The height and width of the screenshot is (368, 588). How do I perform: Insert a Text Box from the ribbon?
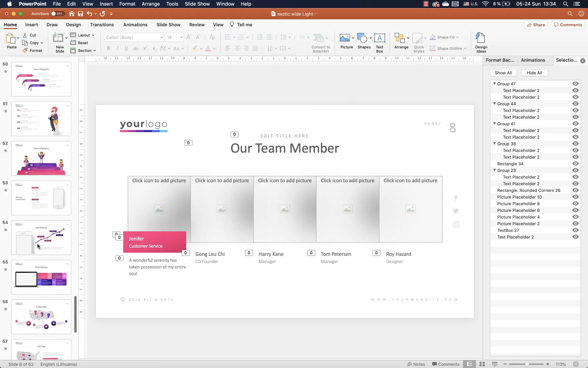tap(379, 38)
